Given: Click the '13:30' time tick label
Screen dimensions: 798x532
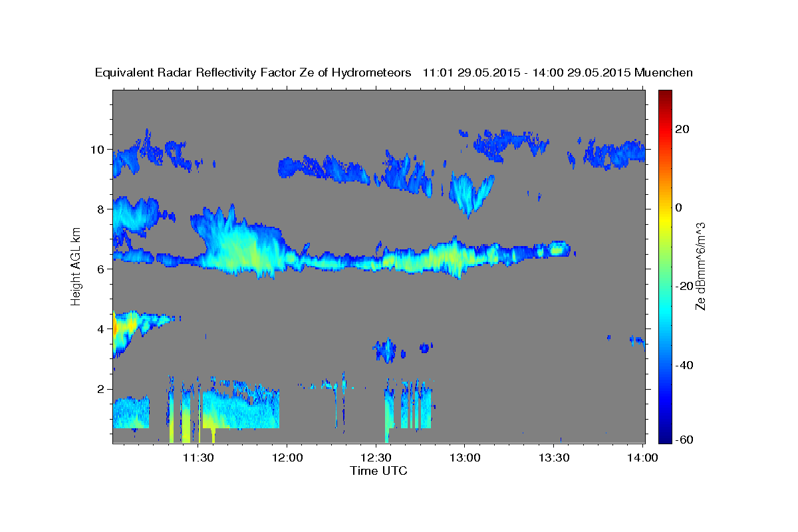Looking at the screenshot, I should tap(553, 458).
